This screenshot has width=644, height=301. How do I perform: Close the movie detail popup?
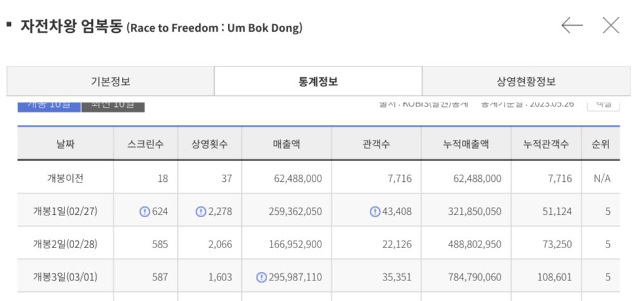click(610, 25)
